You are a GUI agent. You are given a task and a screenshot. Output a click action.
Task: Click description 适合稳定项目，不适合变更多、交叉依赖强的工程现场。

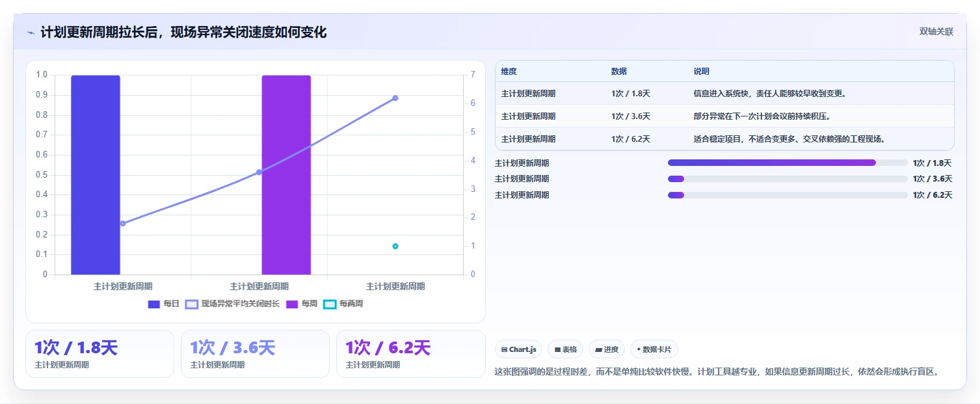789,139
